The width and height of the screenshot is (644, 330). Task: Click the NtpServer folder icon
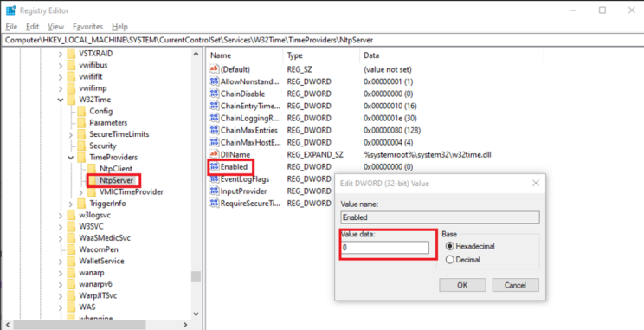[x=92, y=180]
